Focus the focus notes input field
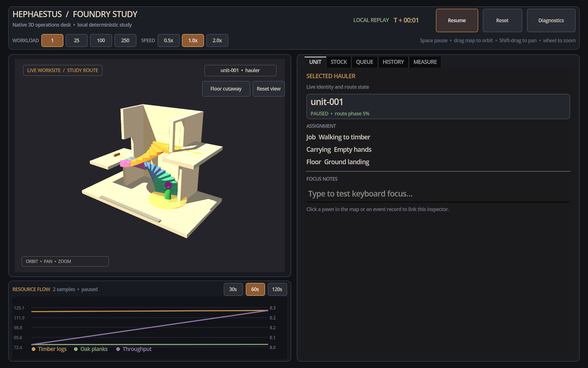This screenshot has height=368, width=588. pos(438,194)
